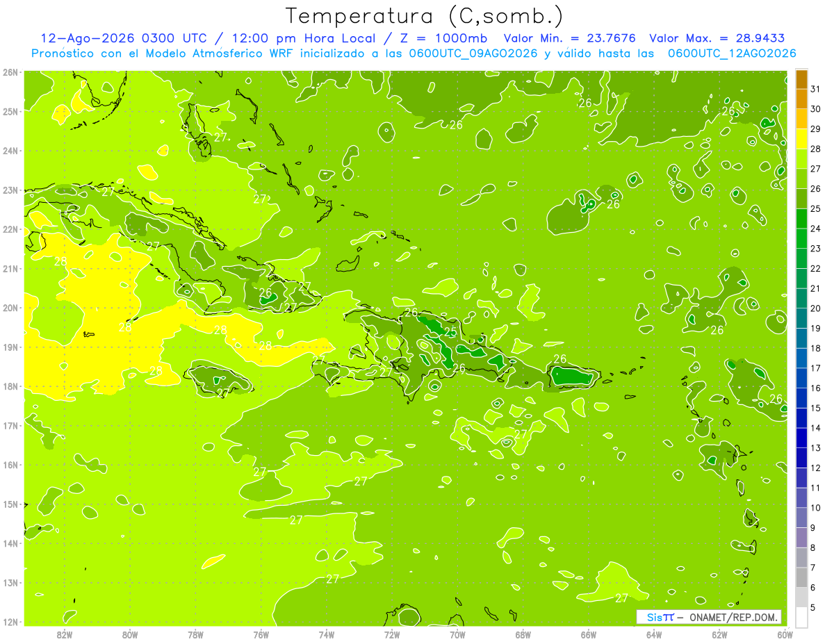Click the latitude axis label "16N"
The width and height of the screenshot is (834, 644).
[x=10, y=465]
